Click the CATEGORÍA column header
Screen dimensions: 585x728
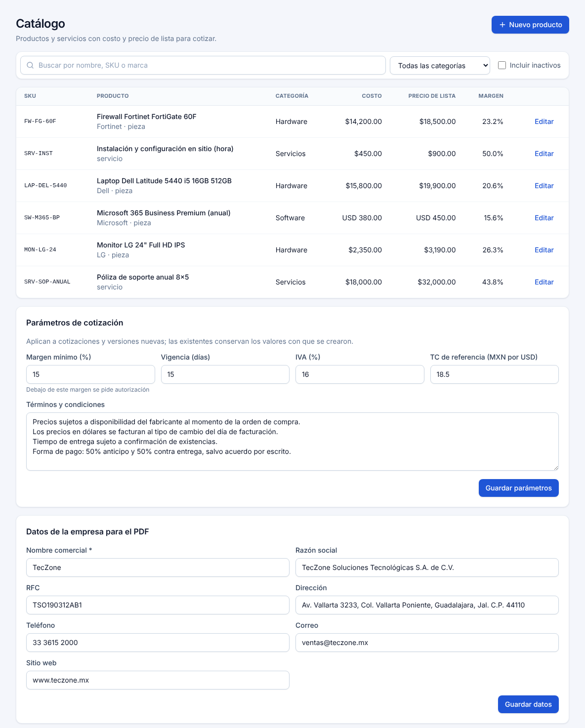[292, 96]
